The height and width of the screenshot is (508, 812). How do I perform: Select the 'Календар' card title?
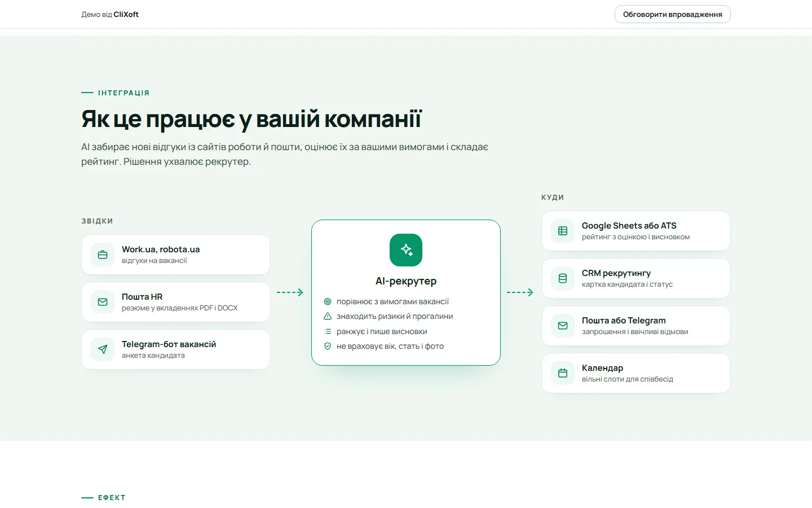coord(602,368)
